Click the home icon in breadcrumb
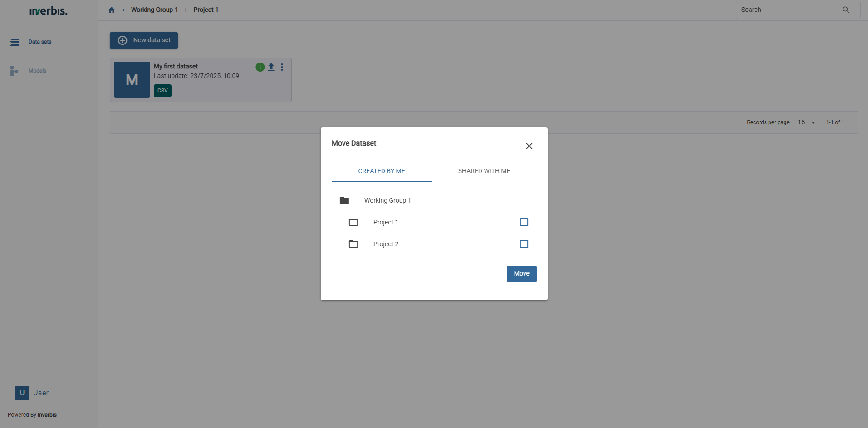 point(112,10)
